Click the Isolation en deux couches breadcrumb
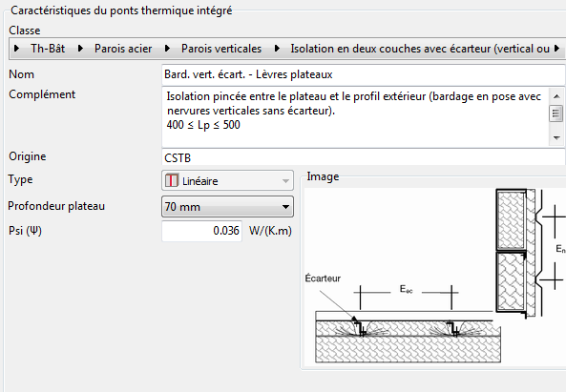 [420, 49]
